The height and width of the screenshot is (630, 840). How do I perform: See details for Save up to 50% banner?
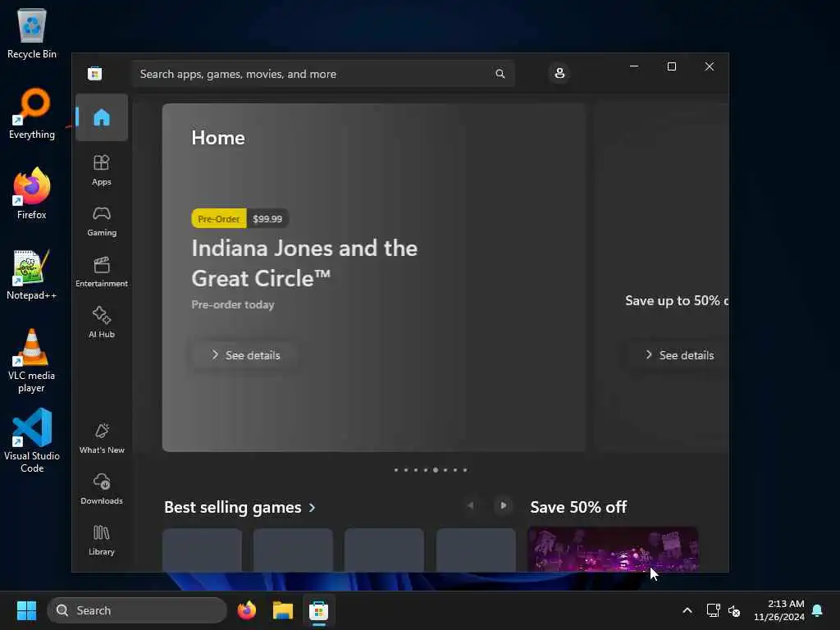(678, 355)
